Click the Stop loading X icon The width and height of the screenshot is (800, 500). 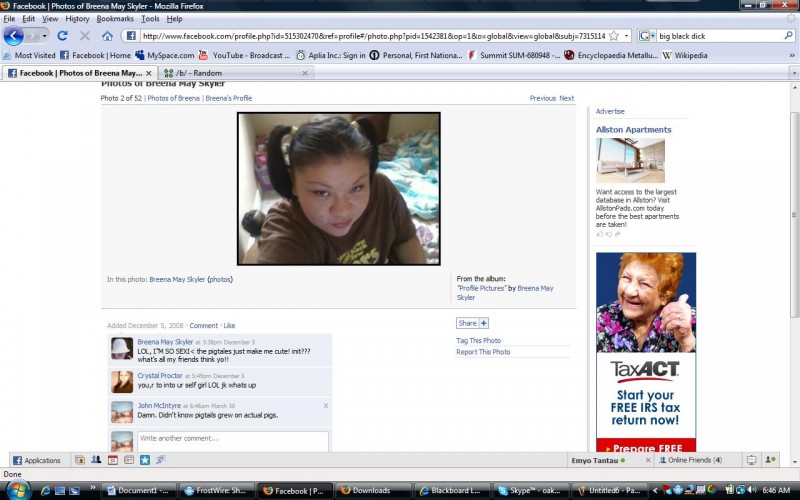85,36
